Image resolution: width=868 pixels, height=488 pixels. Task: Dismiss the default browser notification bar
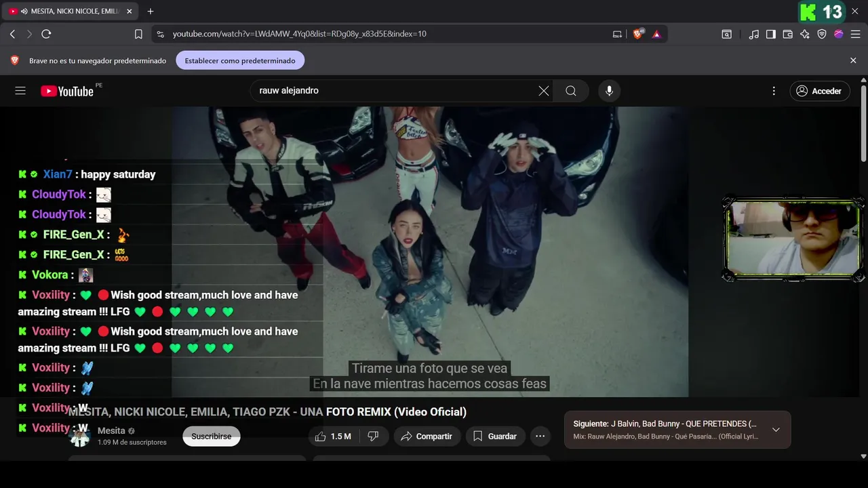tap(853, 60)
